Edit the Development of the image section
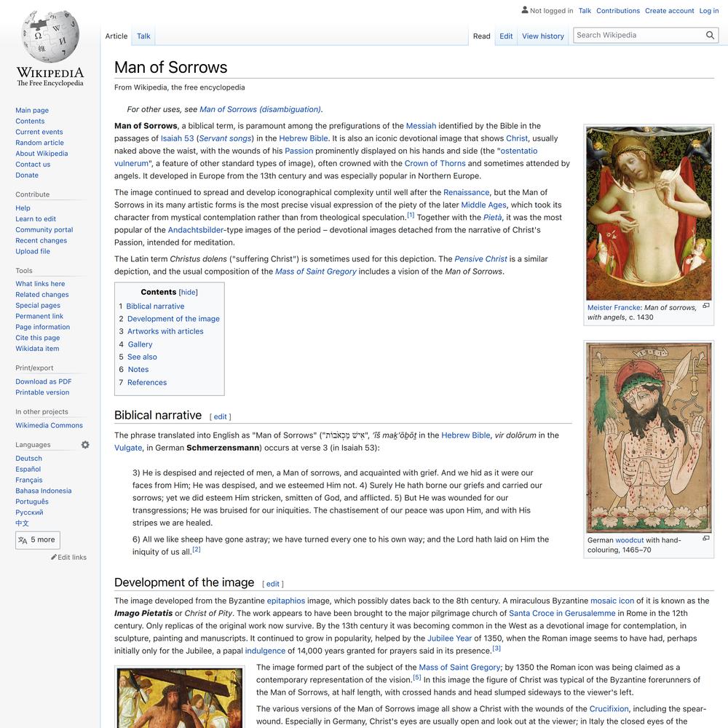 point(272,584)
